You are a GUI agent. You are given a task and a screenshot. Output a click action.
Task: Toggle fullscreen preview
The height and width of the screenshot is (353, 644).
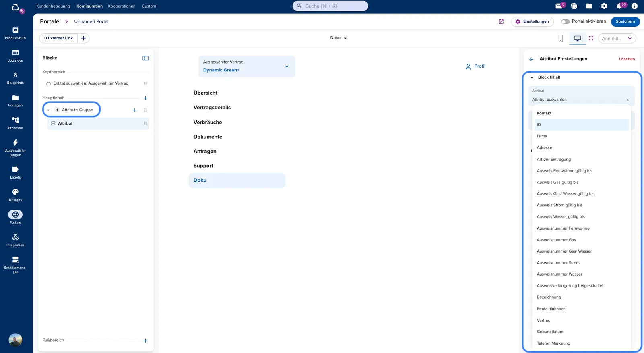[591, 38]
